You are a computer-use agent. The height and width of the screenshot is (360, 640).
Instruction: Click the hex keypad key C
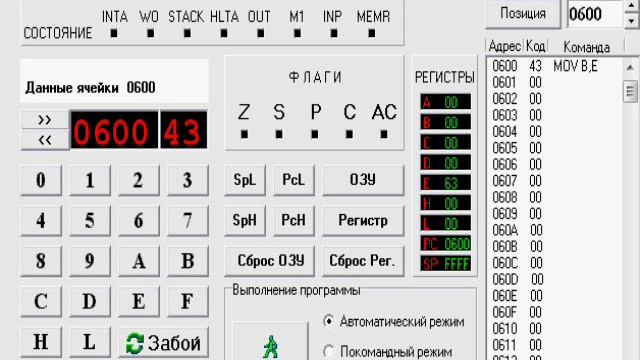[41, 301]
